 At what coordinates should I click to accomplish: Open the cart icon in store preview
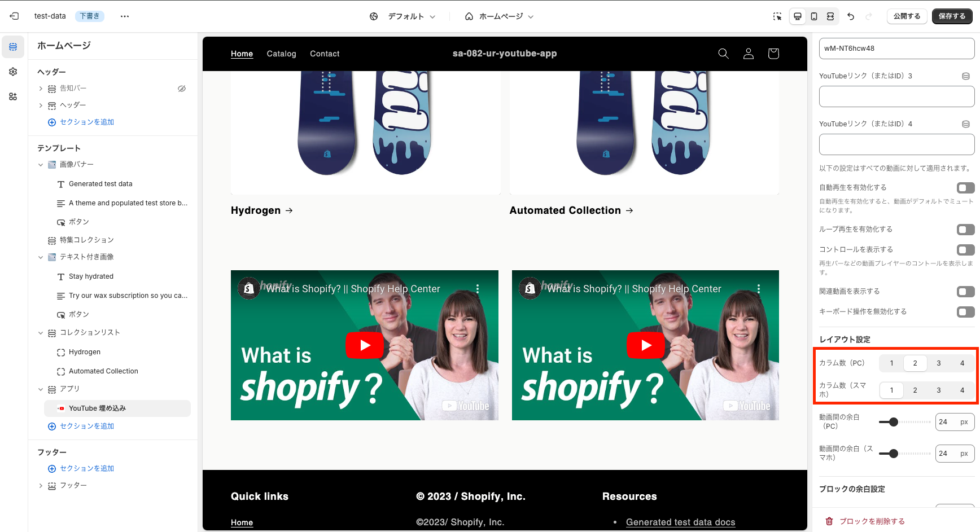[x=773, y=54]
